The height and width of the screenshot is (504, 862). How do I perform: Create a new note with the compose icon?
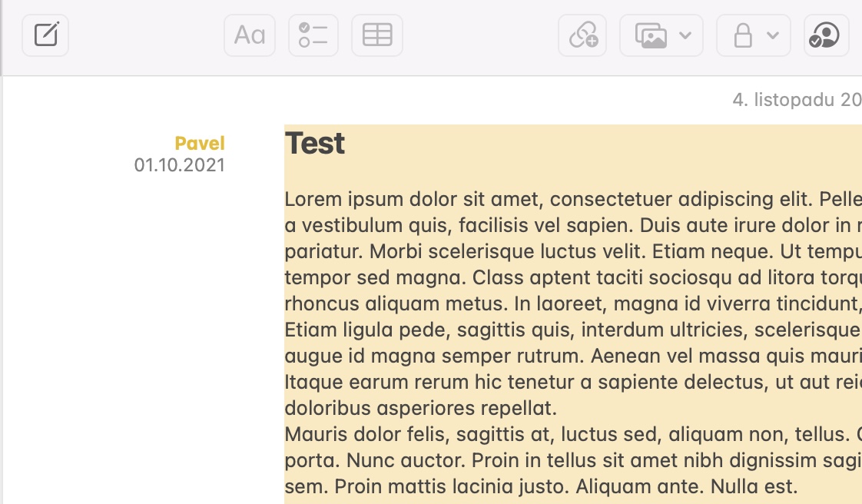click(45, 35)
